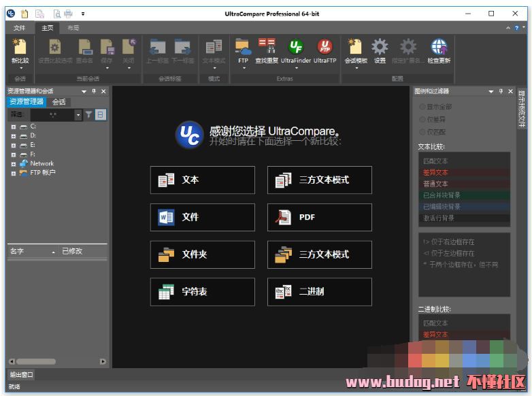This screenshot has height=396, width=532.
Task: Open the quick access toolbar customize dropdown
Action: [x=83, y=14]
